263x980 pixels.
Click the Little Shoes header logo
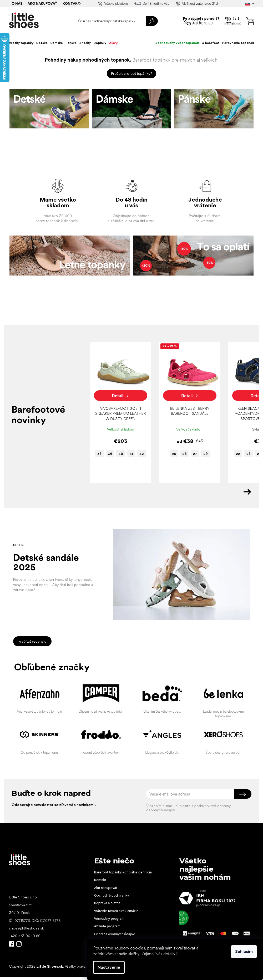[x=24, y=21]
